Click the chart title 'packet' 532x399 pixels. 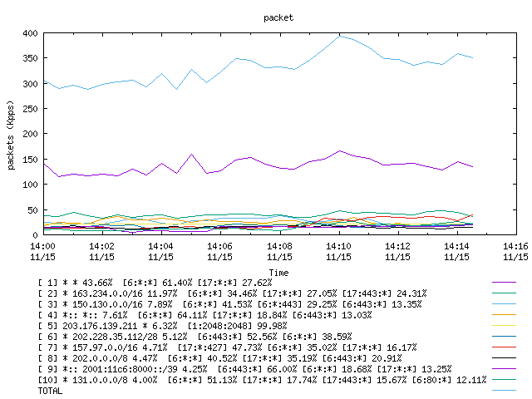[278, 18]
